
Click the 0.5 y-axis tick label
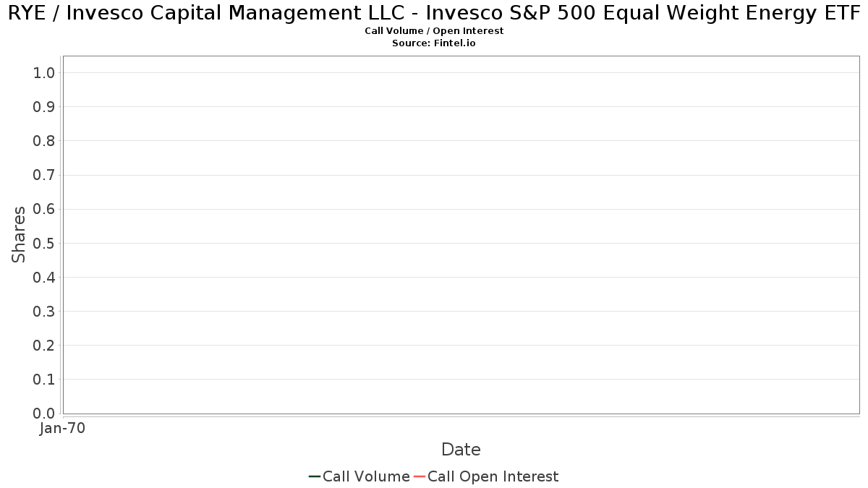[x=44, y=243]
